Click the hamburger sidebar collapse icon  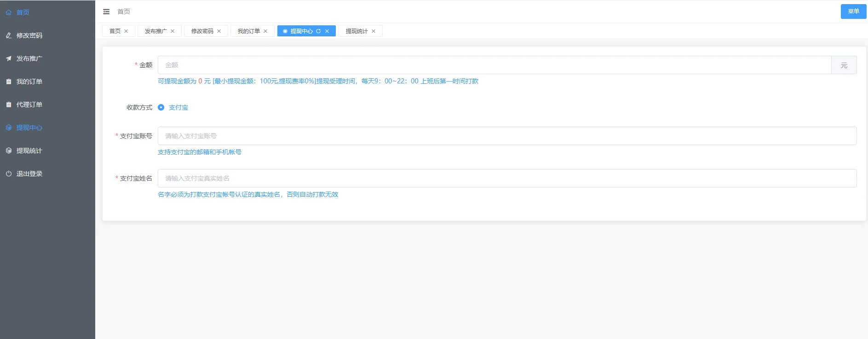coord(106,12)
